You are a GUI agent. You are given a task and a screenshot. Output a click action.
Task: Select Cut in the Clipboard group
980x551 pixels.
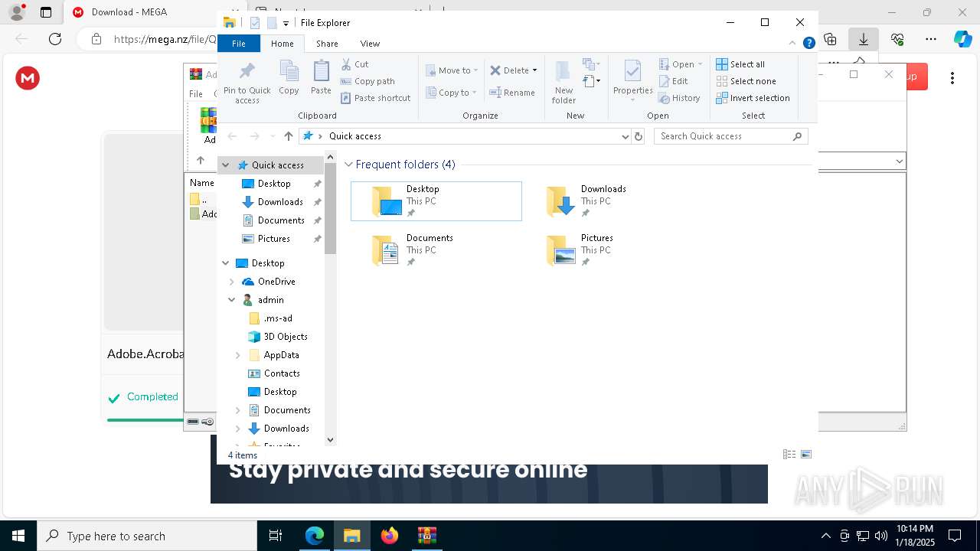click(354, 64)
